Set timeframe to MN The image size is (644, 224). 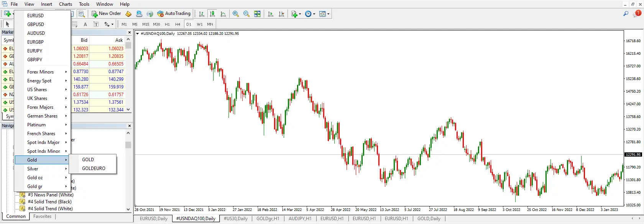(x=210, y=24)
